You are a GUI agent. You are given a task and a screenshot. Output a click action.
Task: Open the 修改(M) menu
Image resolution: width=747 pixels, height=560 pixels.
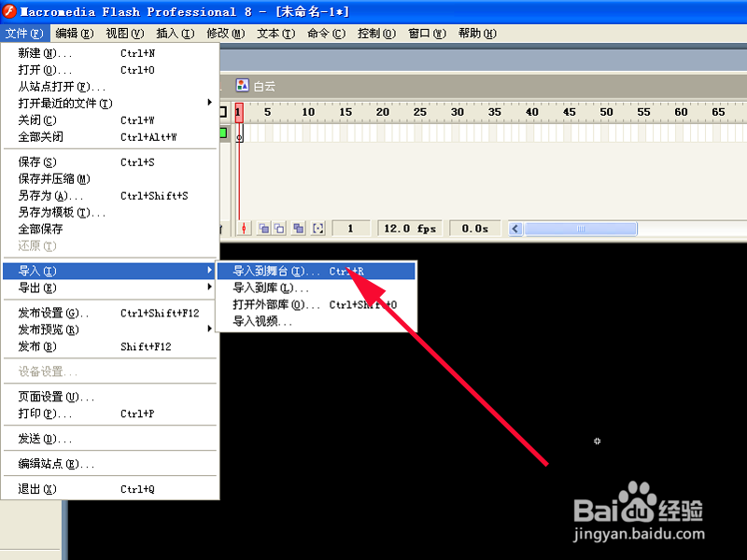coord(226,34)
